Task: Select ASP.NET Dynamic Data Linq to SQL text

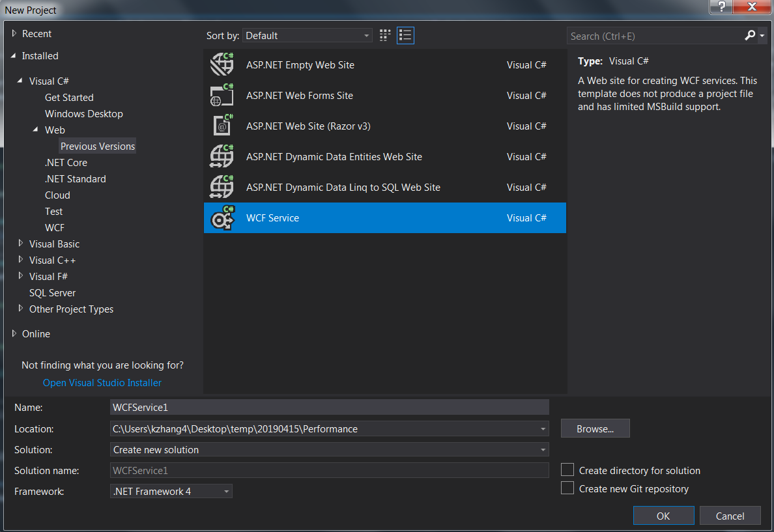Action: click(x=343, y=188)
